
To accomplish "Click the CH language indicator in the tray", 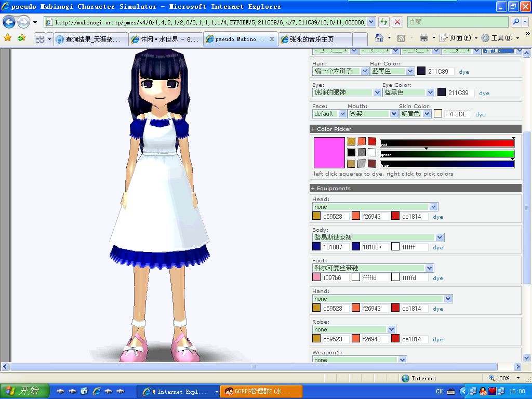I will tap(440, 391).
